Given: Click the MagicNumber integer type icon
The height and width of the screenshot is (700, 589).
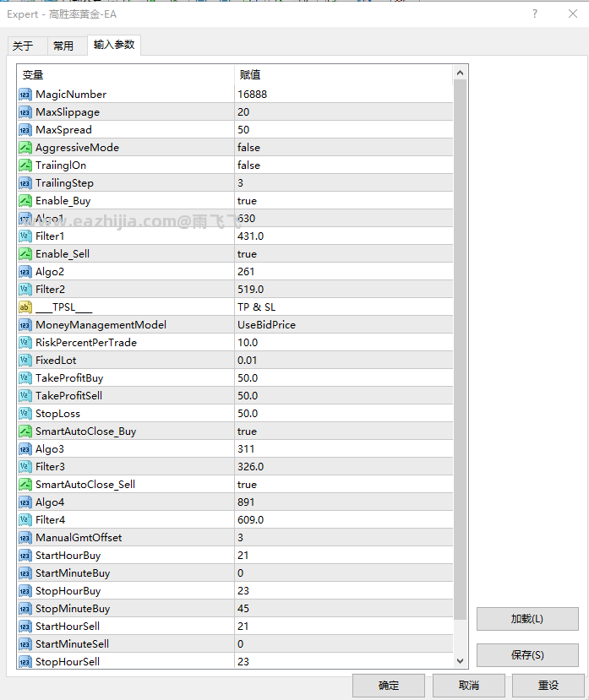Looking at the screenshot, I should 25,95.
